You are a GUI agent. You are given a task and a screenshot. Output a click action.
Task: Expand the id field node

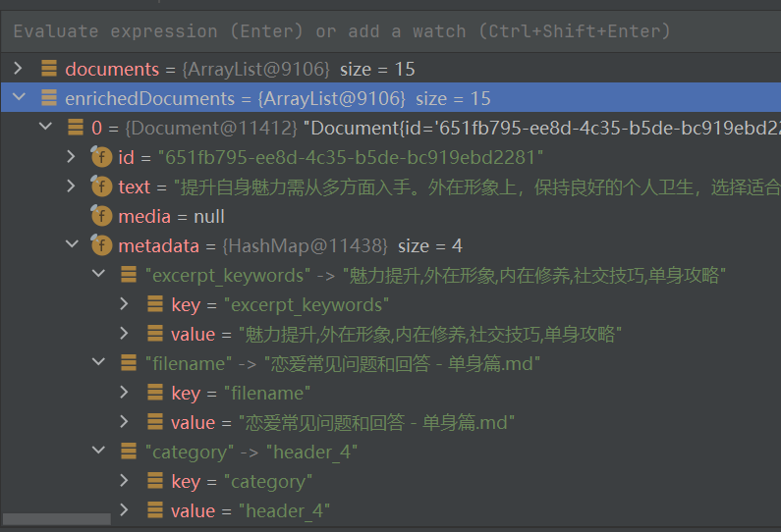pos(72,157)
